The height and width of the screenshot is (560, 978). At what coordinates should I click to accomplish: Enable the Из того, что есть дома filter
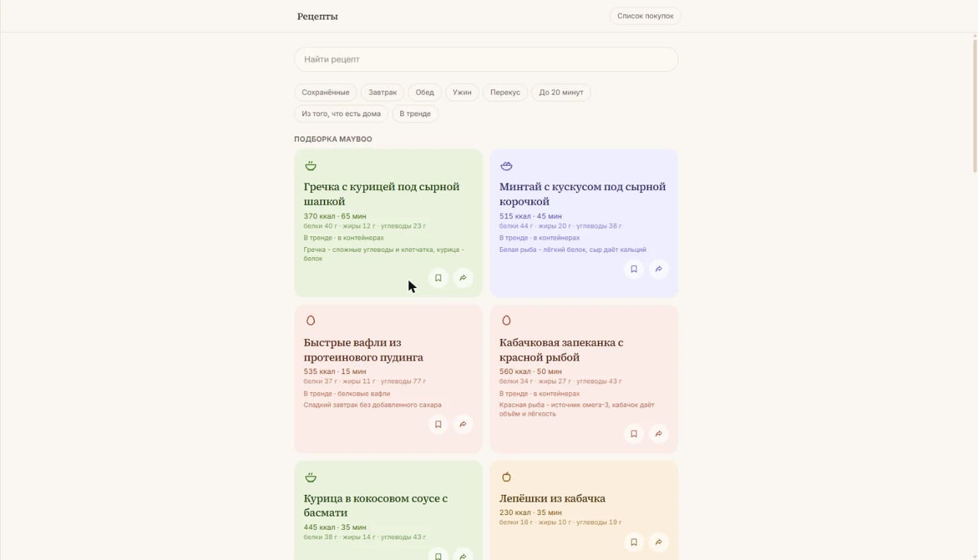point(341,113)
